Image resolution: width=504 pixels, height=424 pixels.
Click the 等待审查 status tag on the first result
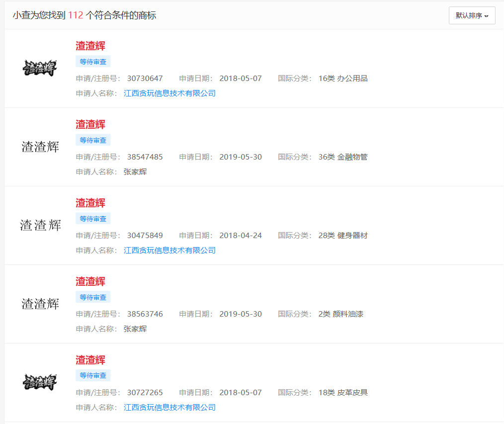click(x=92, y=61)
